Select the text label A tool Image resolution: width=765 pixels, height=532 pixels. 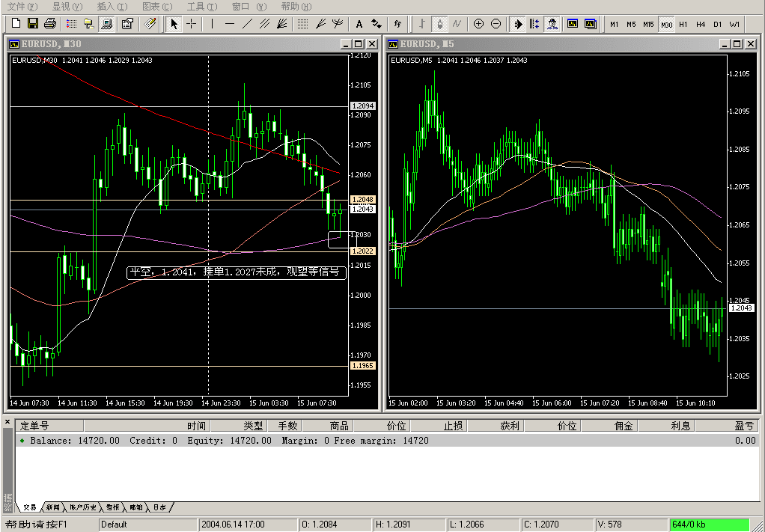click(359, 23)
